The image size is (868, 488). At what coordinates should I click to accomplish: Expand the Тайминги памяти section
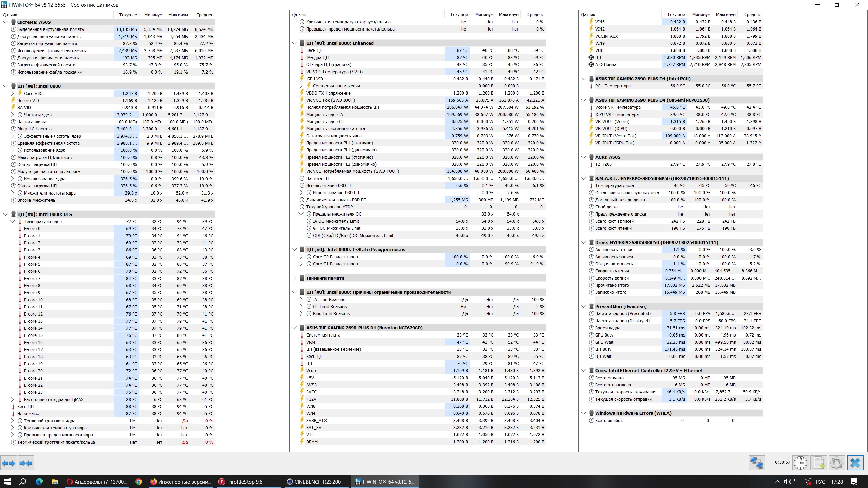click(x=294, y=278)
